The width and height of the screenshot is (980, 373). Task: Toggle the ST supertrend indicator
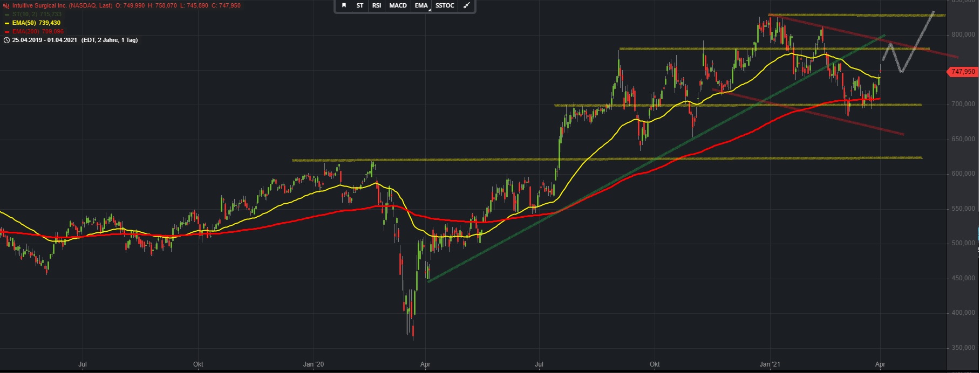pyautogui.click(x=360, y=5)
